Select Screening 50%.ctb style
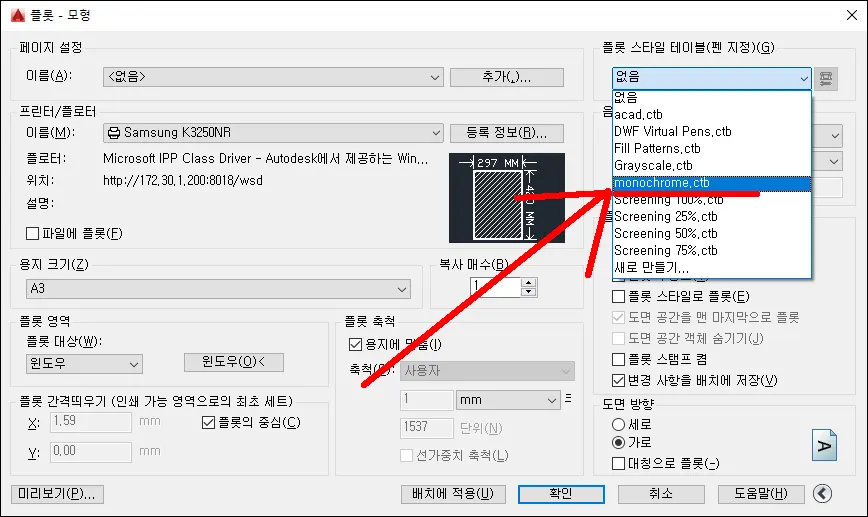The width and height of the screenshot is (868, 517). (711, 234)
